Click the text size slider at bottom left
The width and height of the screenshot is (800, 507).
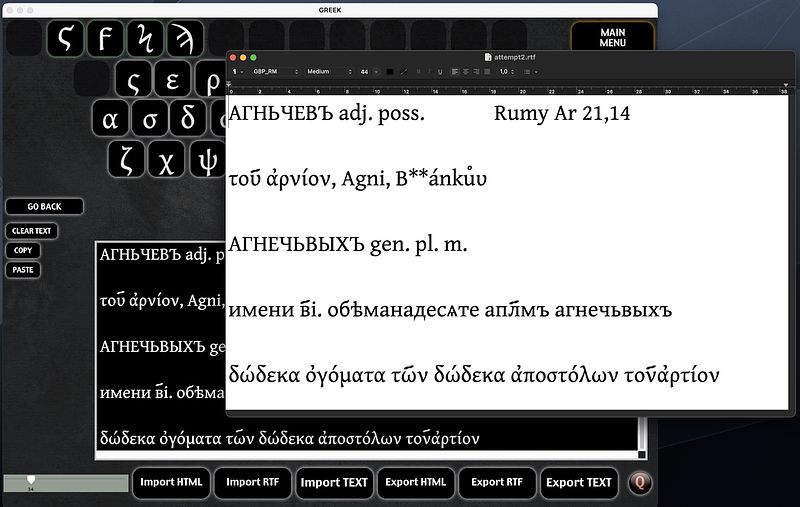66,482
